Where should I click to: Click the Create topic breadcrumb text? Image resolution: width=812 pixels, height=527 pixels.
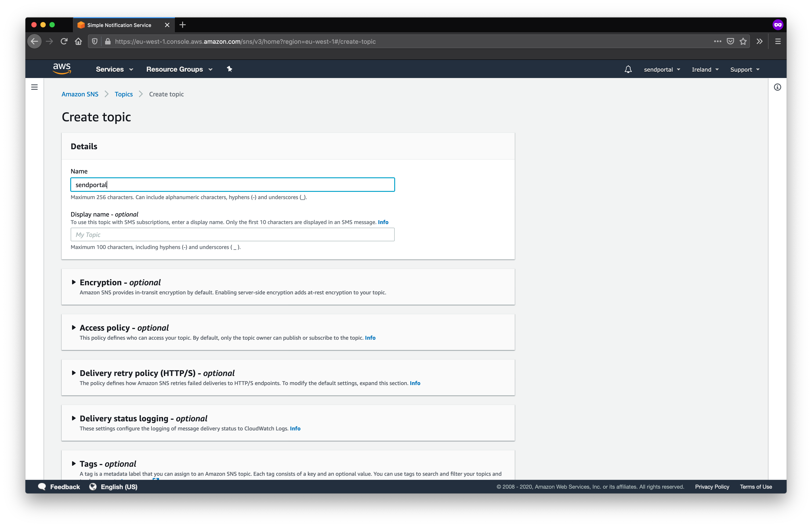(166, 94)
